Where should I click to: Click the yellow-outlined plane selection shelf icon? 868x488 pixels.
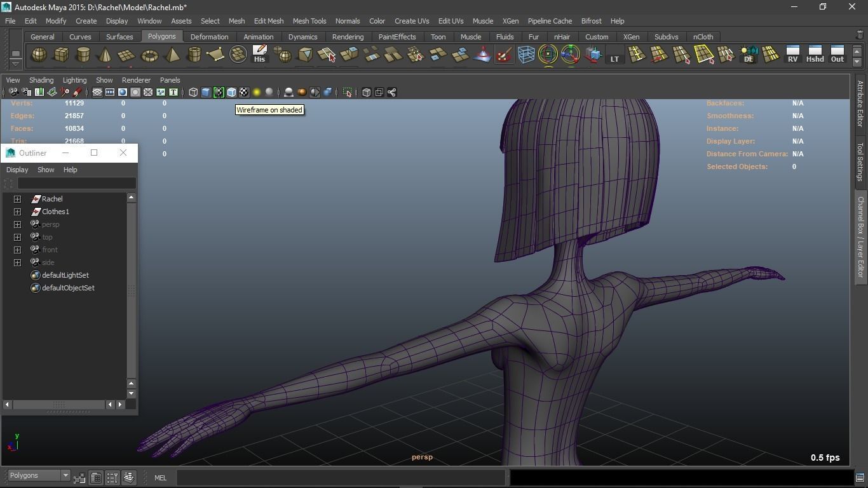pos(704,55)
